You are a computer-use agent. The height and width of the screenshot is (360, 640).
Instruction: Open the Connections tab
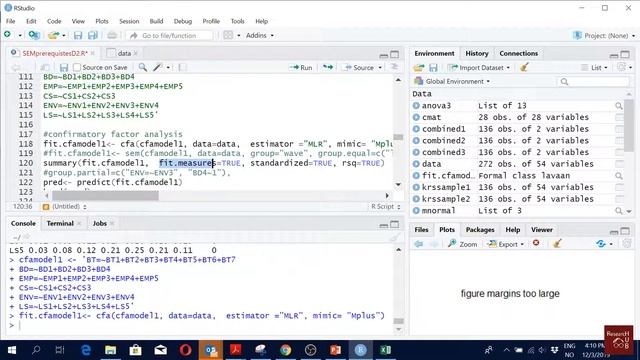(x=518, y=53)
